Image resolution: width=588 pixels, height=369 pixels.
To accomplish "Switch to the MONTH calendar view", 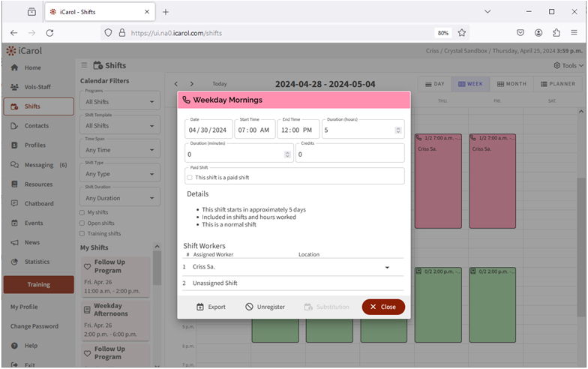I will (x=510, y=84).
